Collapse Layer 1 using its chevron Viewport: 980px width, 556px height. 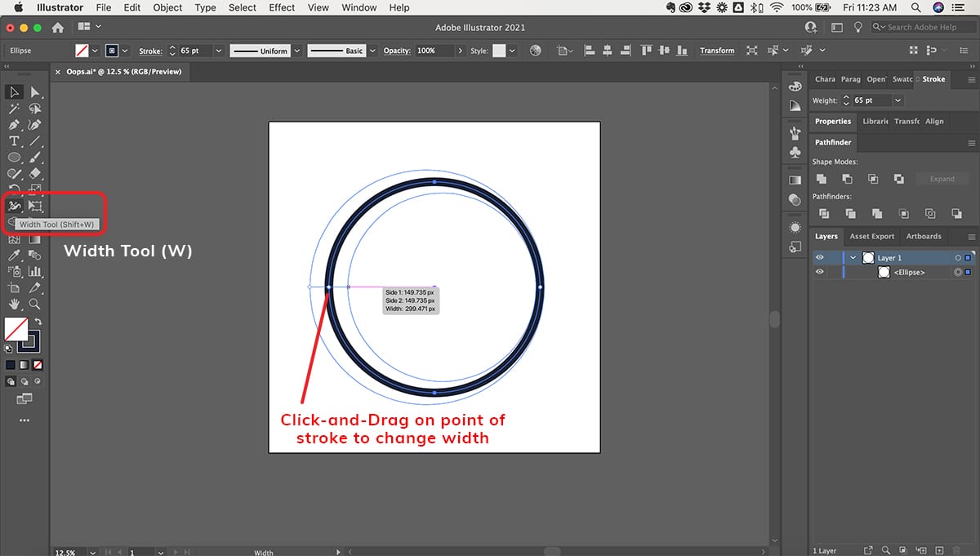(853, 258)
